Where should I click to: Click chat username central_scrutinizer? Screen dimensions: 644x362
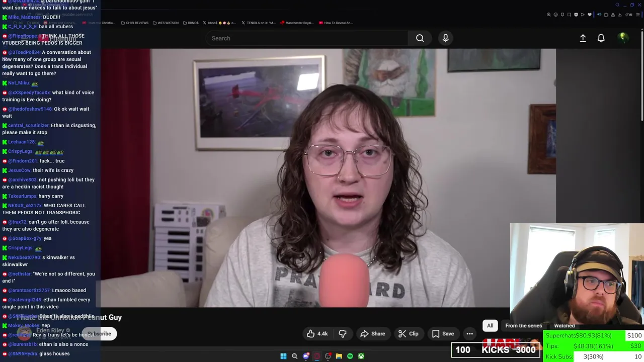28,125
